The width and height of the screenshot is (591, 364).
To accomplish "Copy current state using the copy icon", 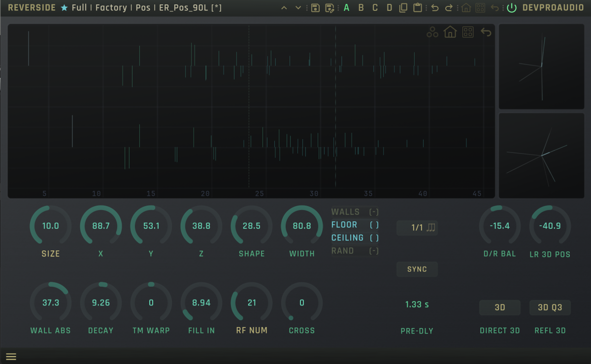I will pyautogui.click(x=403, y=8).
